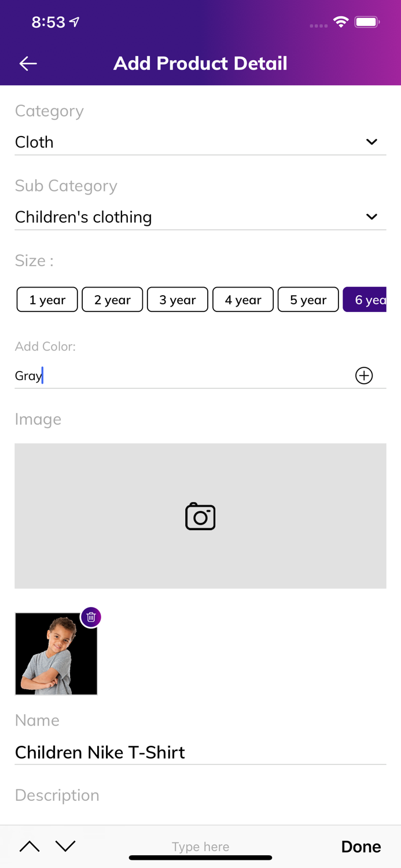Tap the keyboard next-field down arrow
Screen dimensions: 401x868
(65, 847)
